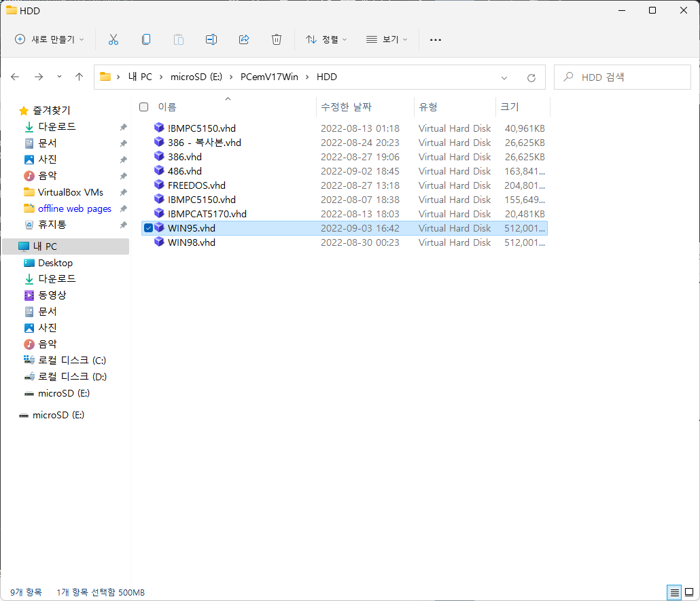Click the 386.vhd file icon
Screen dimensions: 700x601
[159, 157]
